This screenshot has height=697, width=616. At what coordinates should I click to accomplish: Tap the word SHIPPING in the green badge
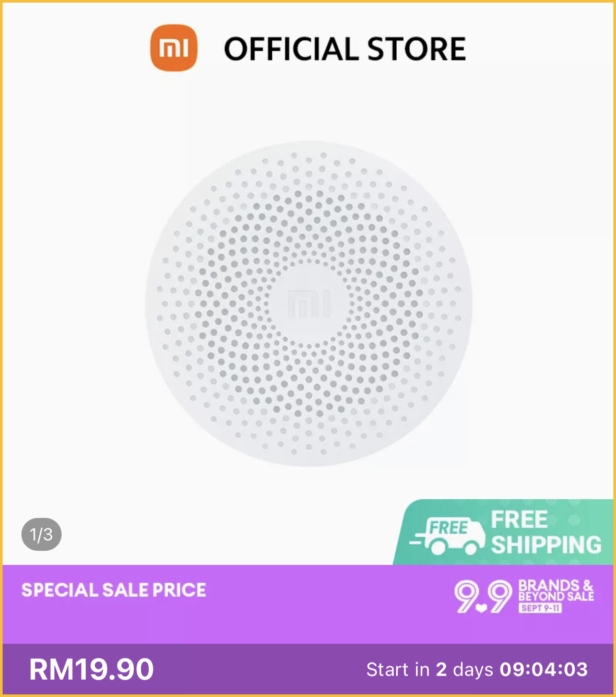(546, 545)
